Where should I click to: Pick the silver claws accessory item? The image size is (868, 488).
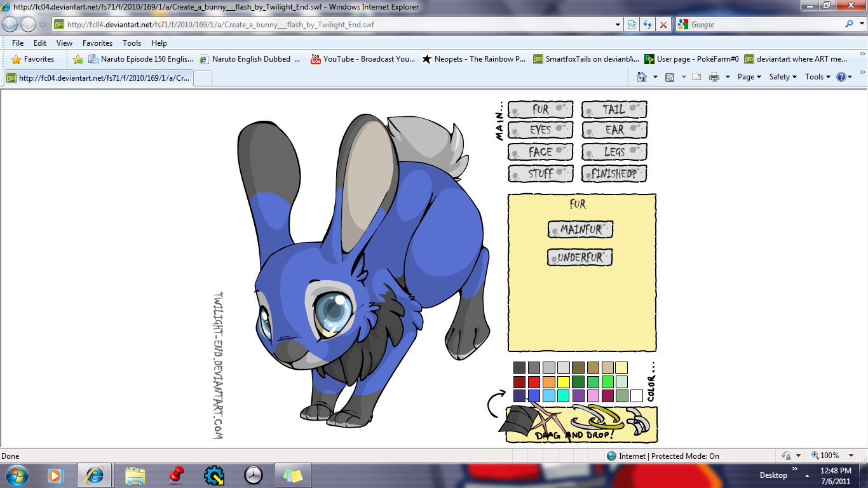(637, 420)
